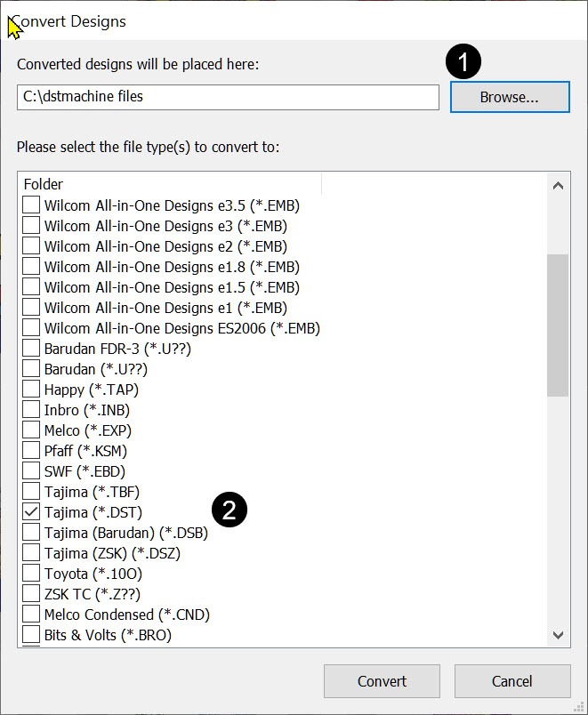Uncheck the Tajima (*.DST) checkbox
Viewport: 588px width, 715px height.
coord(31,512)
